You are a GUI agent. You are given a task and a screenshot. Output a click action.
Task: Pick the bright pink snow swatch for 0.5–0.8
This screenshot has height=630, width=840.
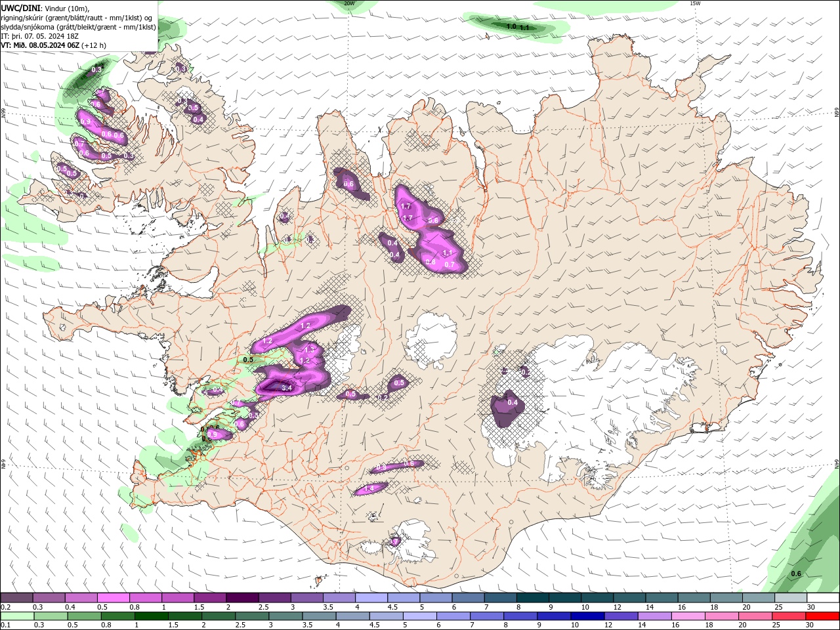tap(113, 598)
